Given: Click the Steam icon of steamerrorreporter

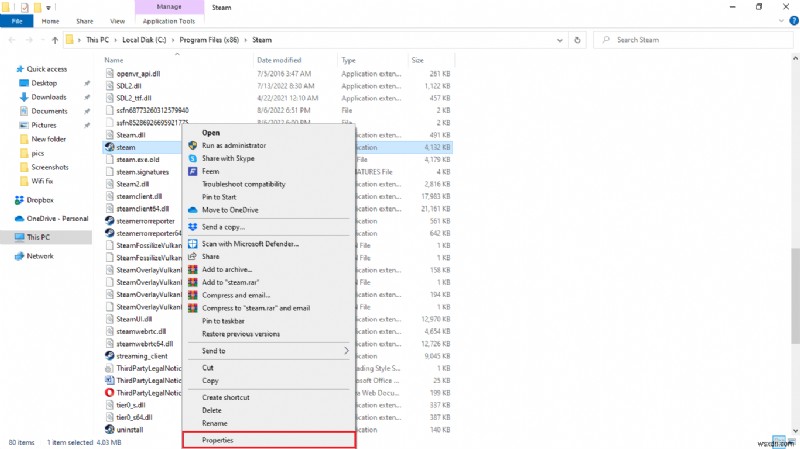Looking at the screenshot, I should 109,221.
